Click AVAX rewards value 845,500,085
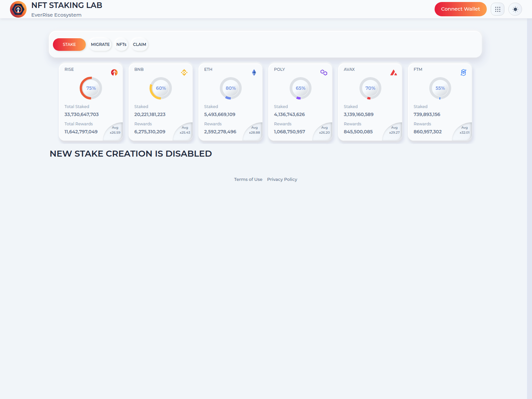532x399 pixels. point(358,132)
